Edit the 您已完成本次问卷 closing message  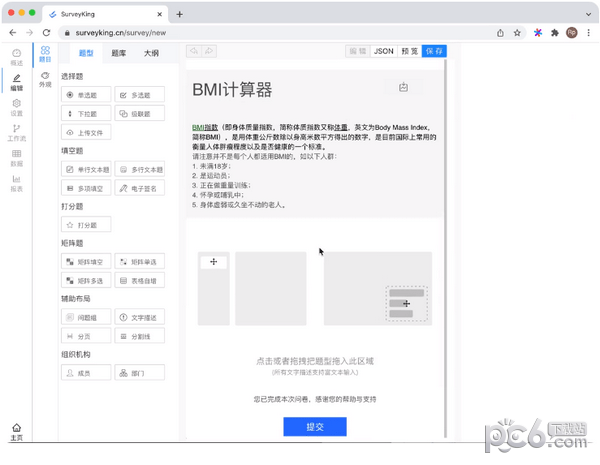(x=315, y=399)
